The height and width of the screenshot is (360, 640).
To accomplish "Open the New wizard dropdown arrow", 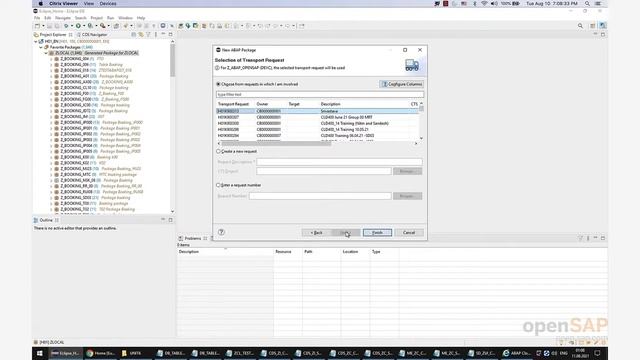I will [43, 26].
